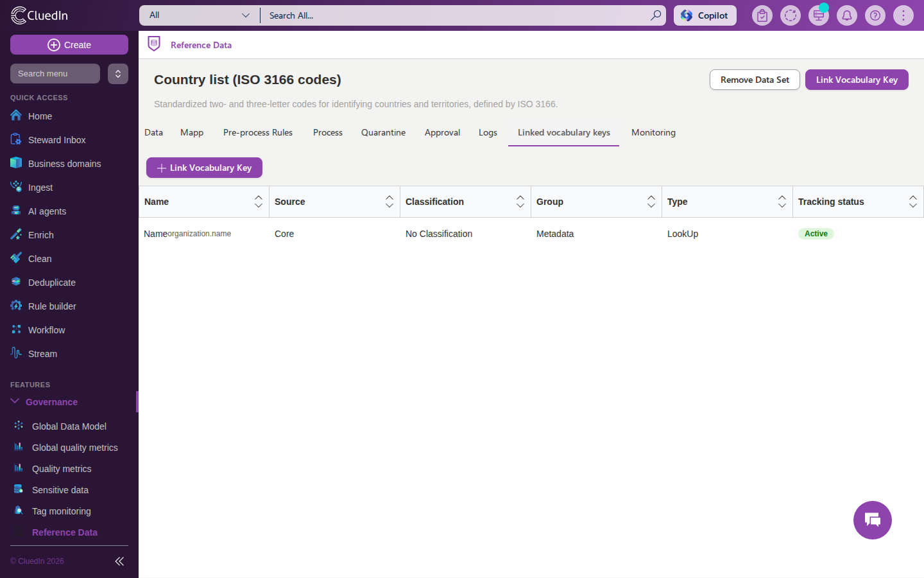Screen dimensions: 924x578
Task: Click the clipboard tasks icon in top bar
Action: [x=762, y=15]
